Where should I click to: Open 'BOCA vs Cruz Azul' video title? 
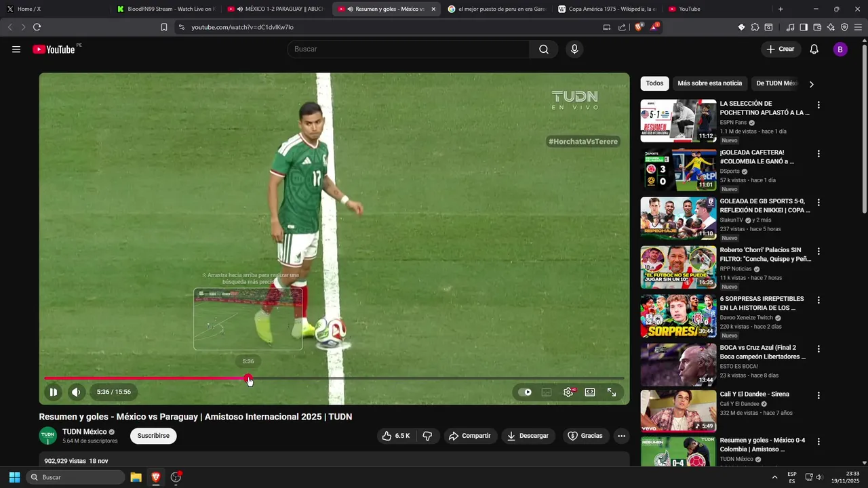[763, 352]
